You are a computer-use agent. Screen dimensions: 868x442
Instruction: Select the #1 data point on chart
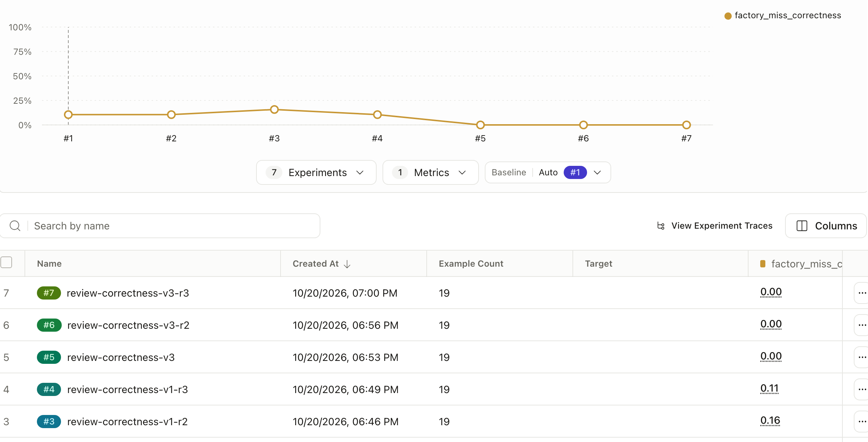(x=68, y=115)
